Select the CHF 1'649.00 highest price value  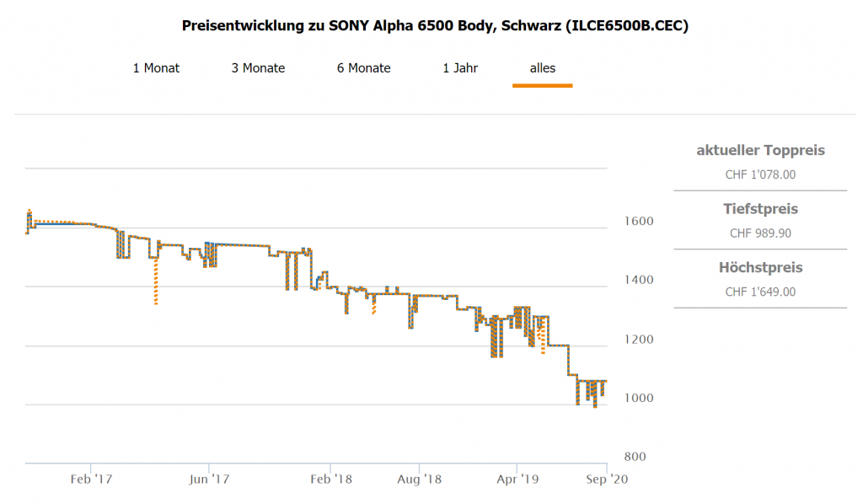[760, 292]
